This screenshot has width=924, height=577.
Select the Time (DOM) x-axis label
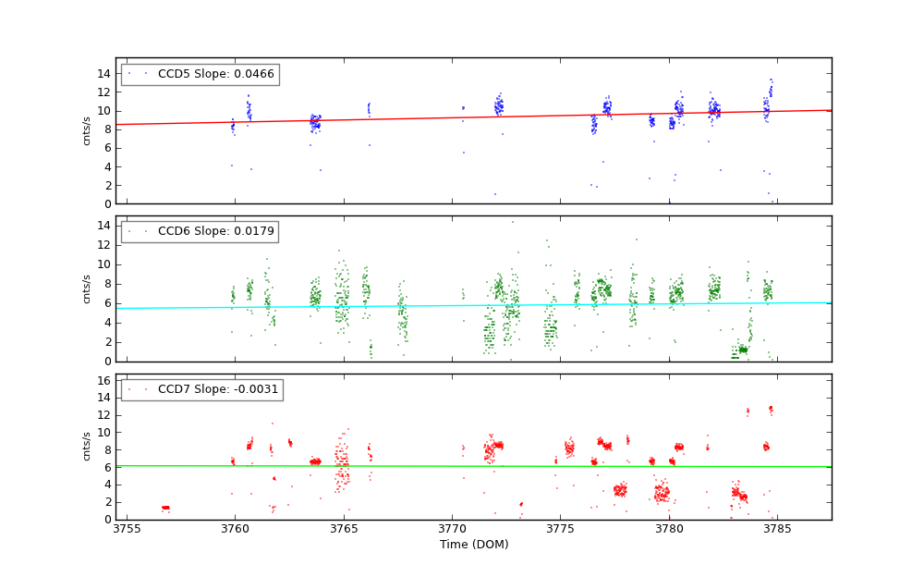(x=473, y=545)
